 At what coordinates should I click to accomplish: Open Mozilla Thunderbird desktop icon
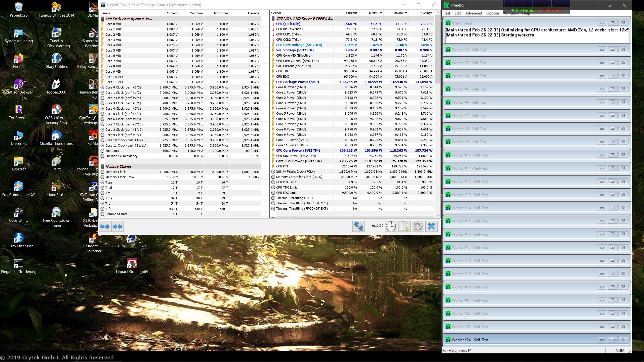pos(56,139)
